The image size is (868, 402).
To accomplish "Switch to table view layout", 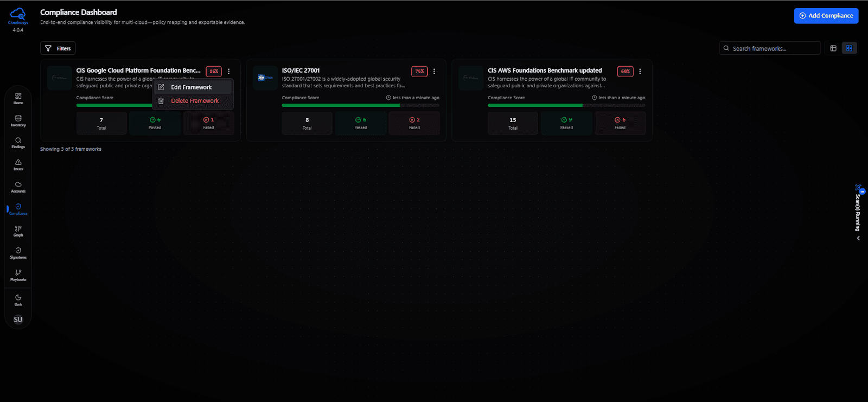I will click(x=833, y=48).
